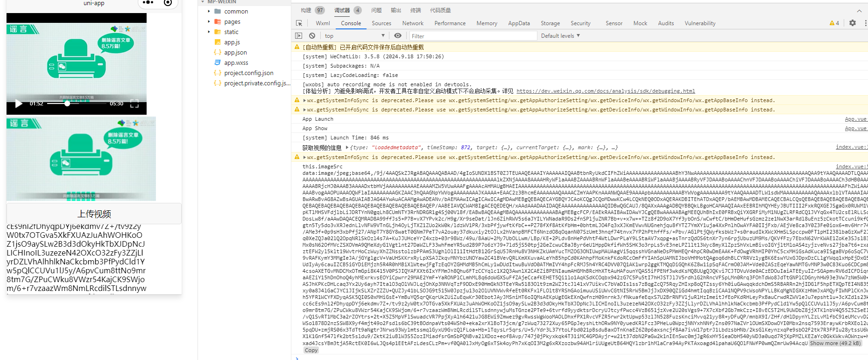Click the captured frame image below the video
Image resolution: width=868 pixels, height=360 pixels.
click(x=81, y=159)
